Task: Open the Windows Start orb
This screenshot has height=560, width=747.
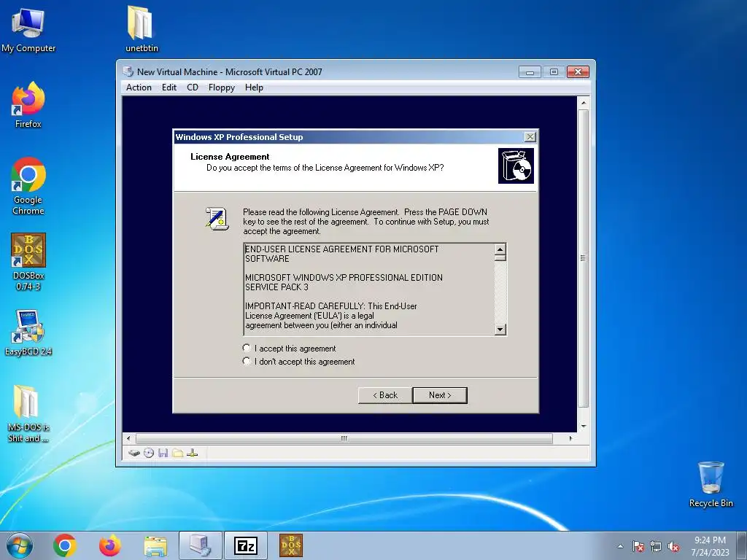Action: (20, 545)
